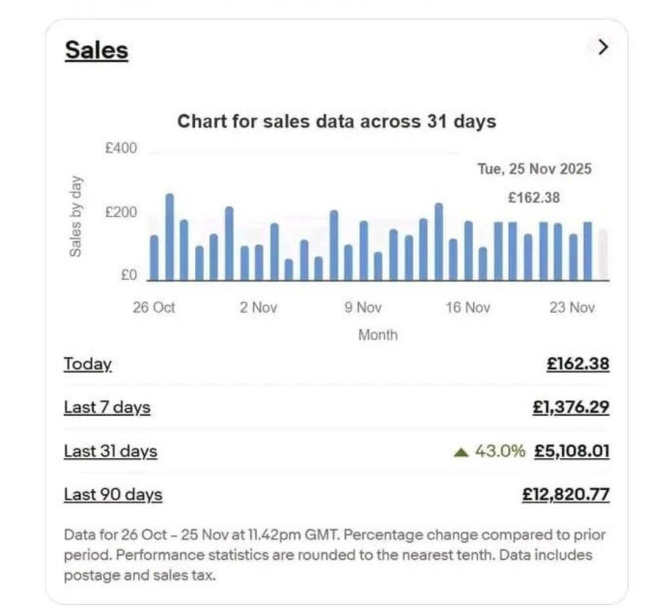Viewport: 672px width, 616px height.
Task: Open the Last 31 days link
Action: (x=110, y=451)
